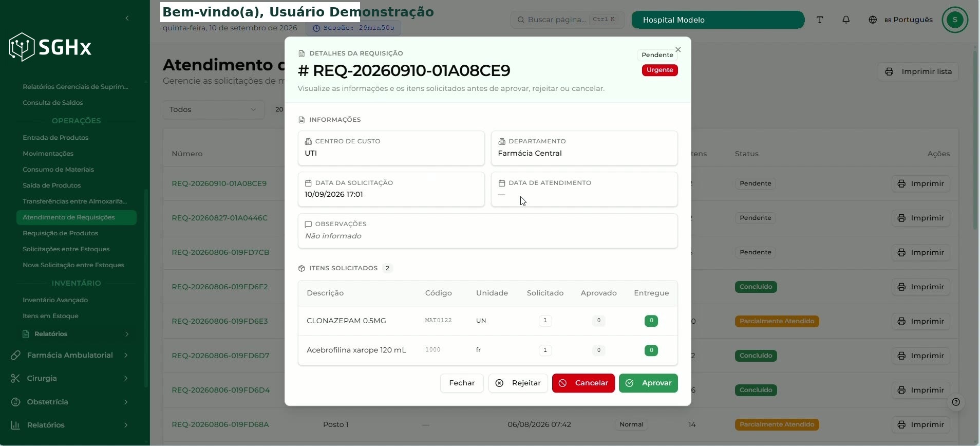Screen dimensions: 980x446
Task: Select Itens em Estoque in the sidebar
Action: [50, 316]
